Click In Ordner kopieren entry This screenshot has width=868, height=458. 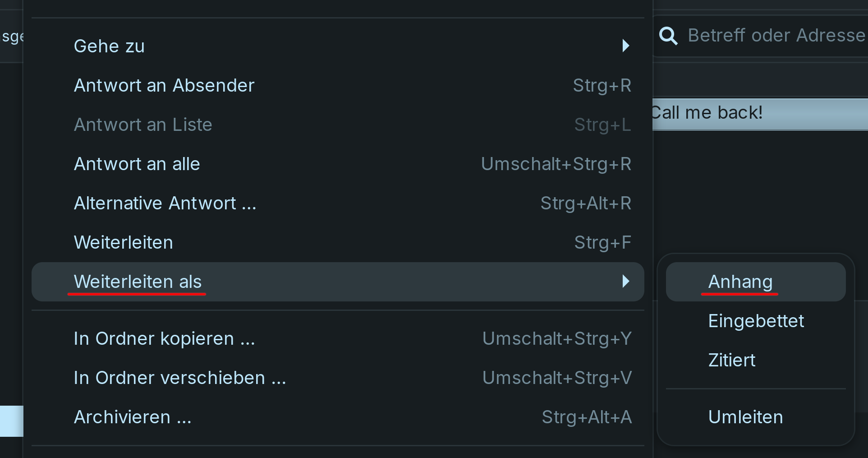[x=164, y=338]
